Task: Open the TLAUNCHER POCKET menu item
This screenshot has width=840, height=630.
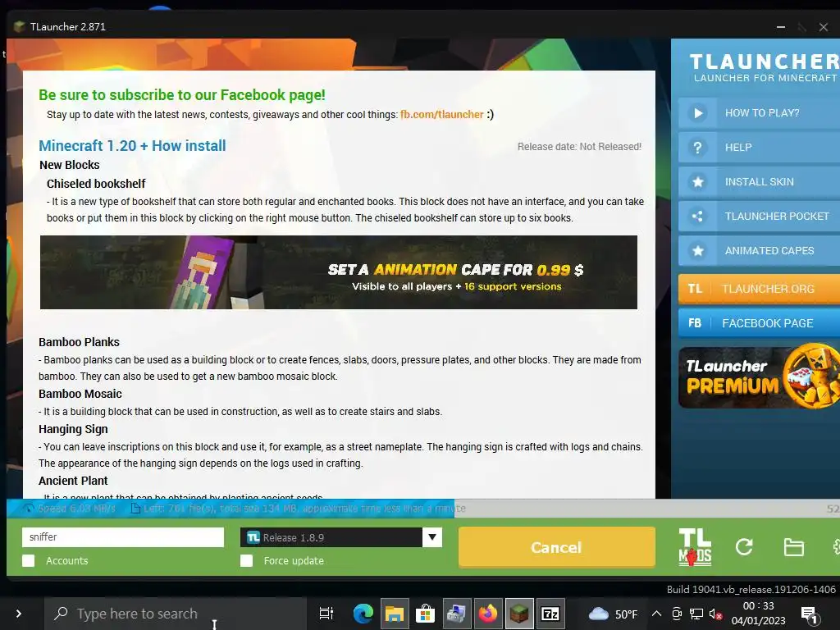Action: click(x=759, y=217)
